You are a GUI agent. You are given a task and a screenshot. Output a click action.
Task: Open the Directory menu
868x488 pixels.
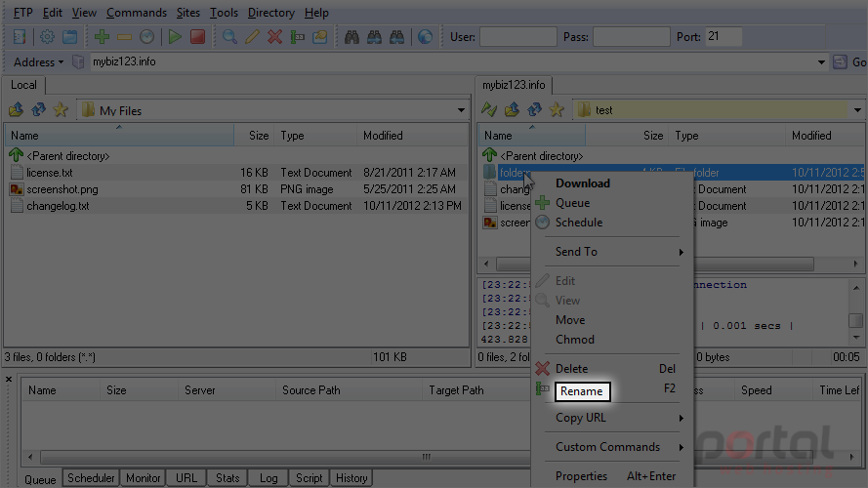point(271,13)
